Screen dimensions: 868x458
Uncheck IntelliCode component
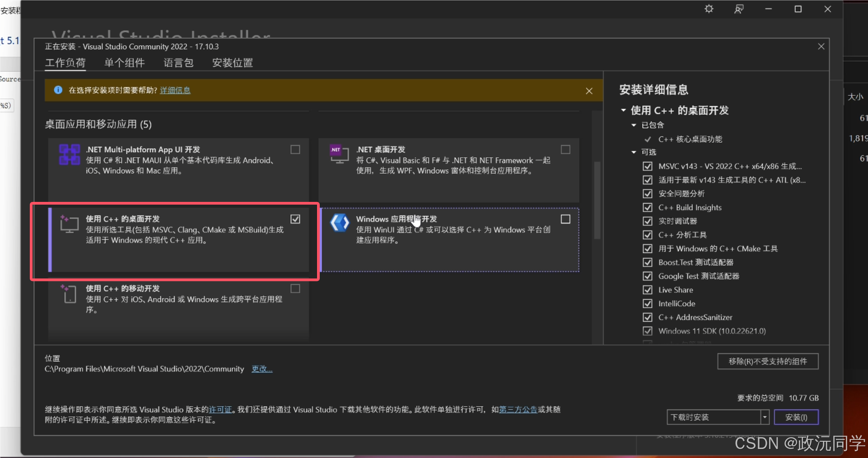click(x=648, y=304)
